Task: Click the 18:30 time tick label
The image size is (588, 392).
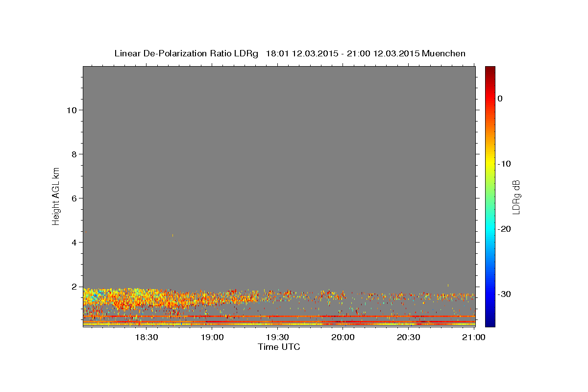Action: 146,337
